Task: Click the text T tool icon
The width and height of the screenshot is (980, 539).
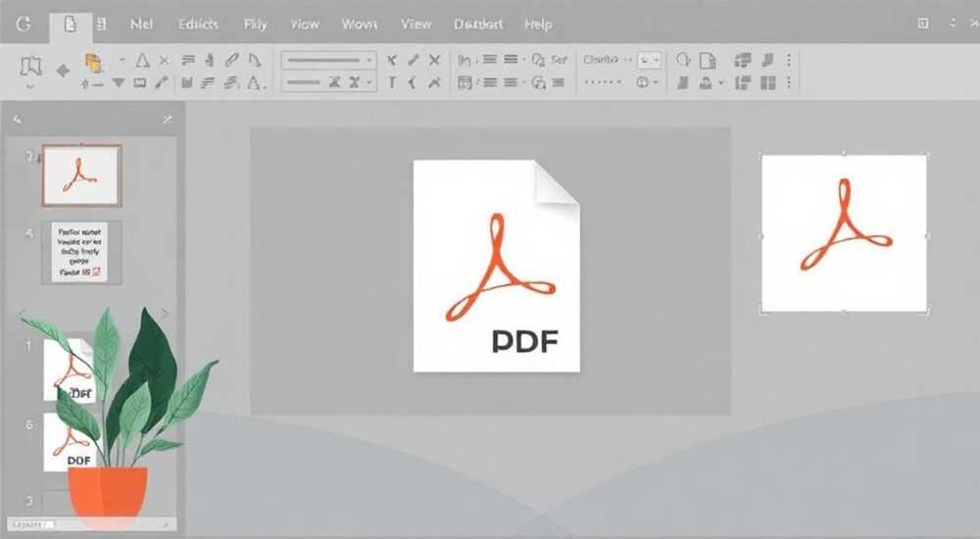Action: point(392,82)
